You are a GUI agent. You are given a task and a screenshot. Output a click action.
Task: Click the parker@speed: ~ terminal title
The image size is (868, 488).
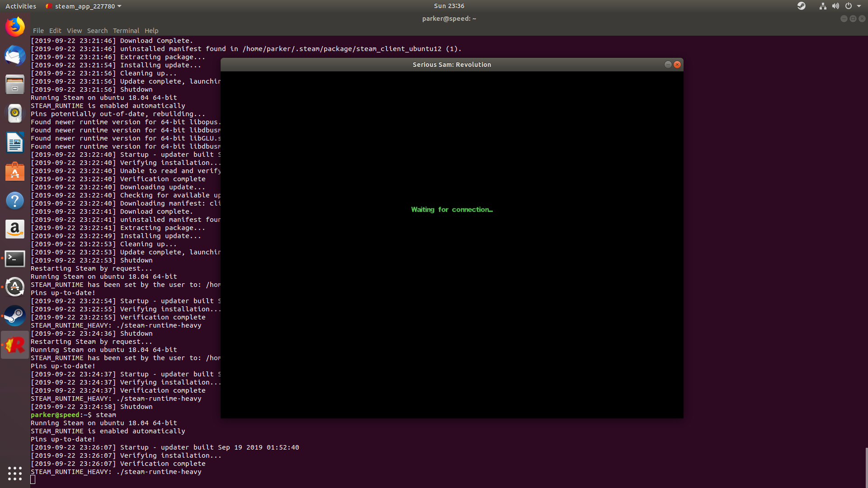point(449,19)
